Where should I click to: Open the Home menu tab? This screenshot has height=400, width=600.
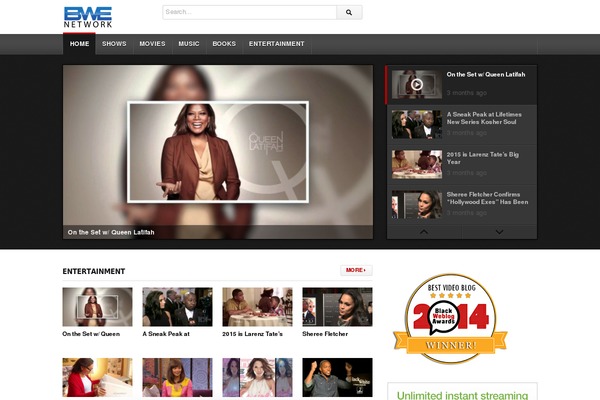(79, 44)
